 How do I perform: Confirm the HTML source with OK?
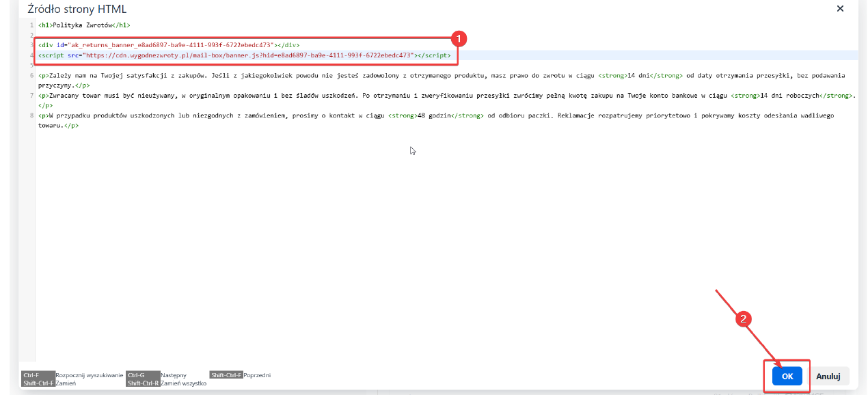coord(787,376)
